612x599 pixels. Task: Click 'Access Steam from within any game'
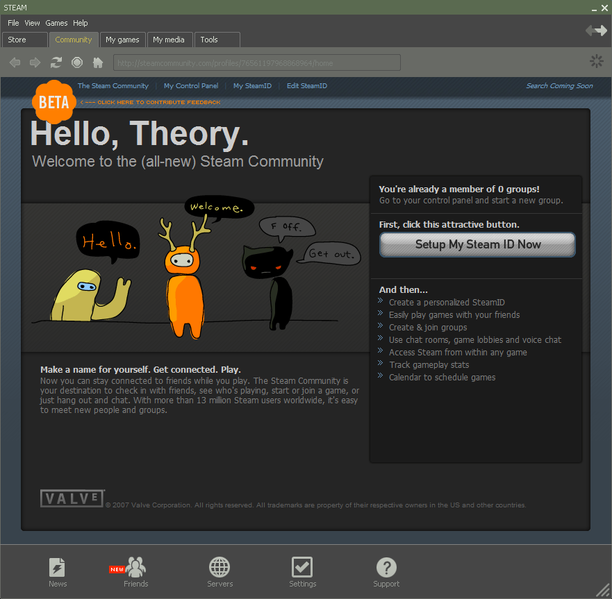457,352
